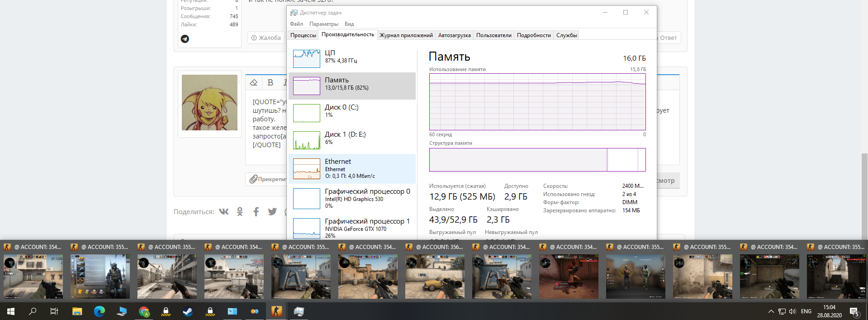Switch to the Журнал приложений tab
Screen dimensions: 868x320
pos(406,35)
